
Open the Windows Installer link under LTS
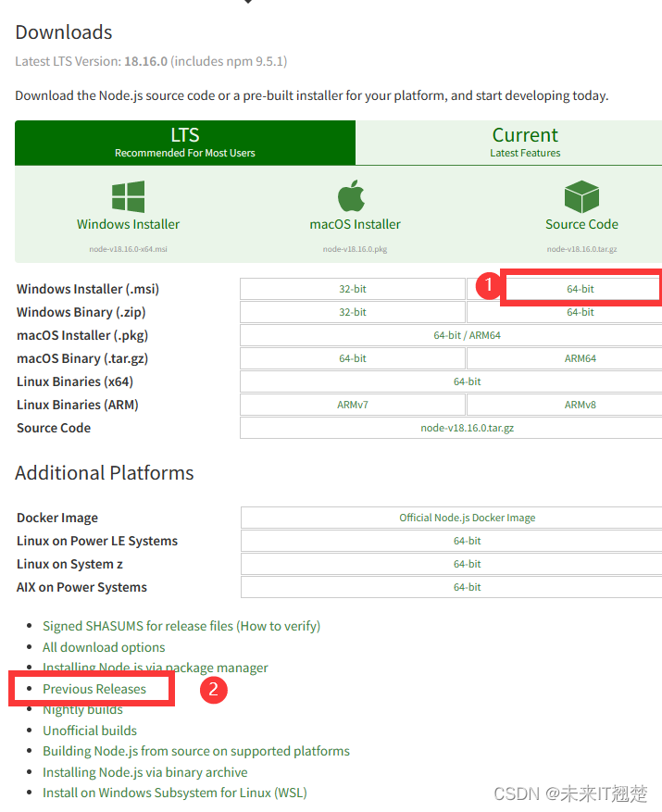click(128, 224)
